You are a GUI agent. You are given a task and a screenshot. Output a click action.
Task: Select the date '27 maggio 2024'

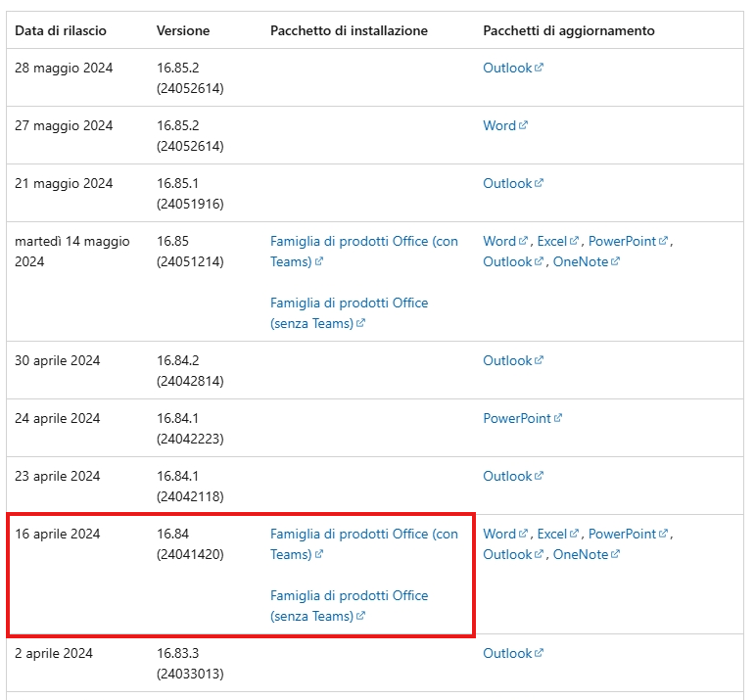(64, 125)
